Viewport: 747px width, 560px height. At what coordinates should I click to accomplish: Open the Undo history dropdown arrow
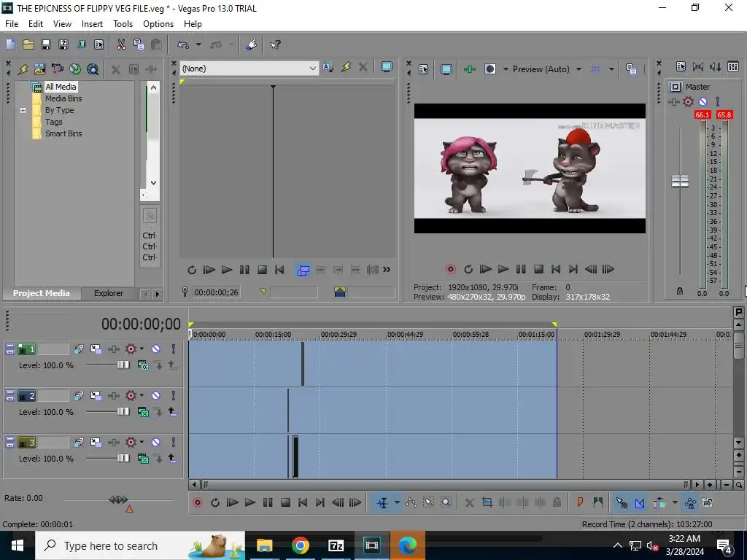[x=198, y=44]
